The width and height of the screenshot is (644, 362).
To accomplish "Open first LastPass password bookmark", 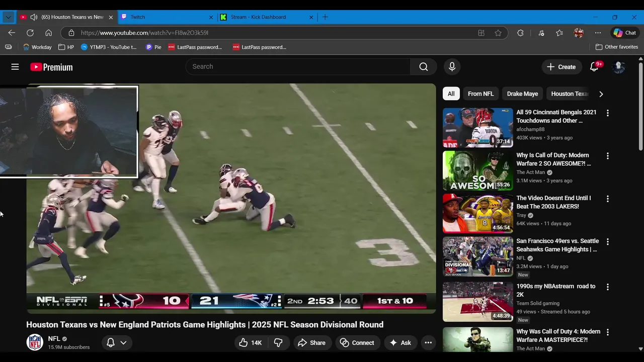I will pos(195,47).
